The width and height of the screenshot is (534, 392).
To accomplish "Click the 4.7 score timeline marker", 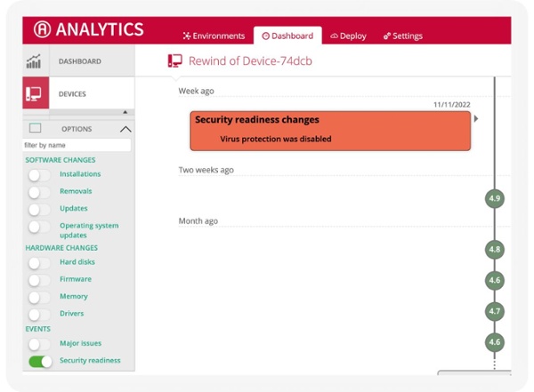I will point(495,311).
